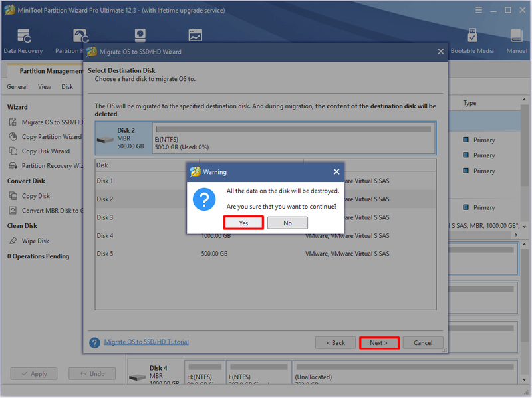Click Copy Disk under Convert Disk
Viewport: 532px width, 398px height.
click(29, 196)
